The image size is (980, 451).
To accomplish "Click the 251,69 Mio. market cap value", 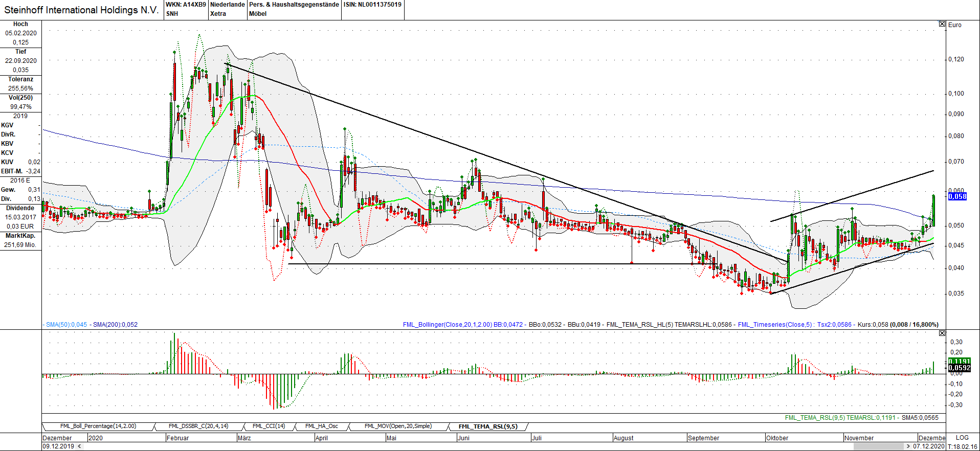I will (20, 245).
